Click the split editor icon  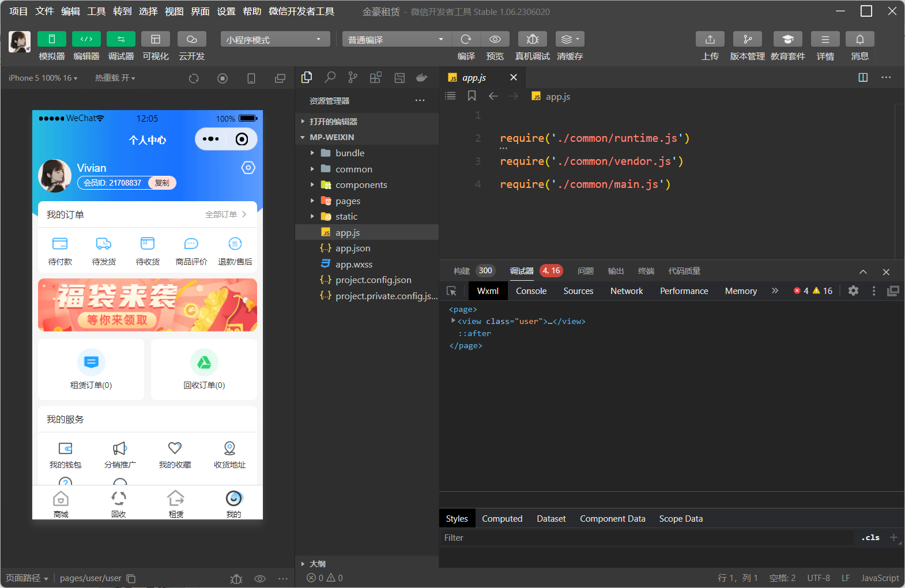click(x=863, y=77)
